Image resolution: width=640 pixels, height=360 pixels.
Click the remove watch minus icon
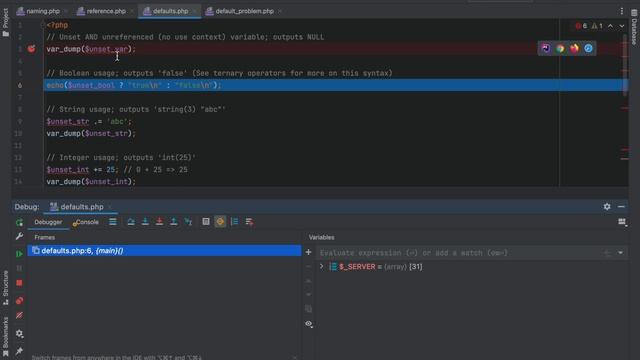point(309,267)
